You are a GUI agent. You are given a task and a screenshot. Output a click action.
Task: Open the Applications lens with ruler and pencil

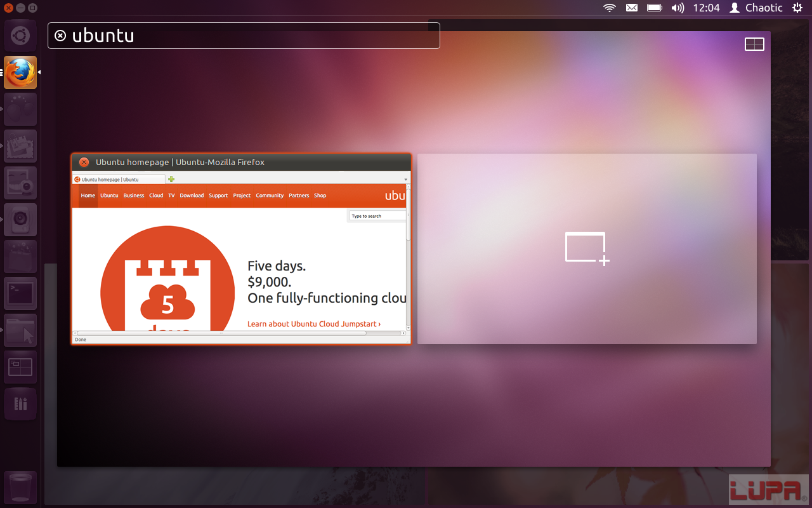(20, 404)
